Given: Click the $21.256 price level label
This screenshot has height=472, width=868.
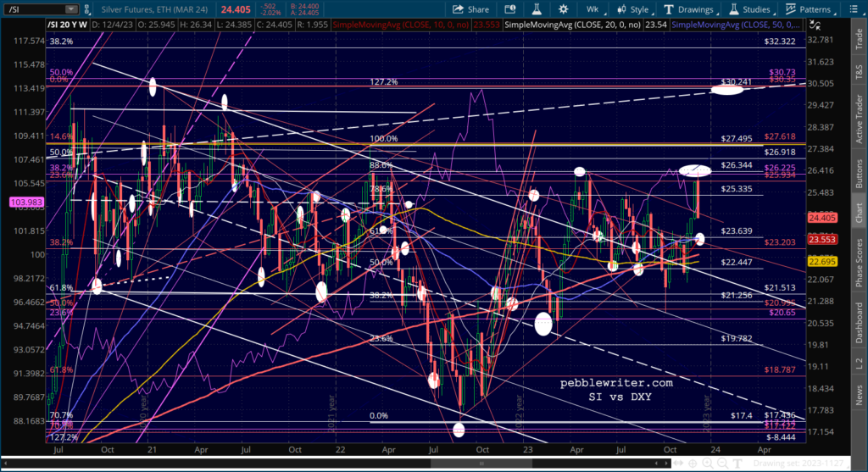Looking at the screenshot, I should [737, 296].
